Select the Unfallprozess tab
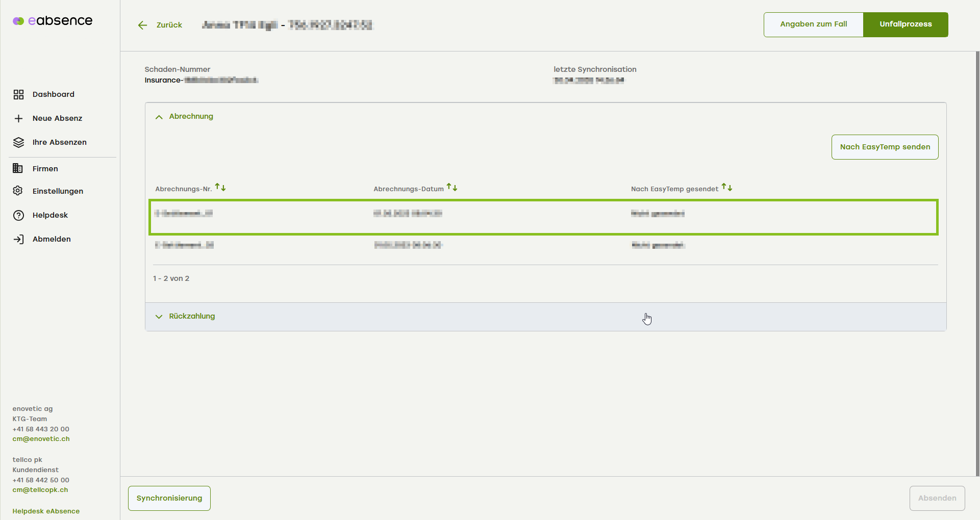Image resolution: width=980 pixels, height=520 pixels. pyautogui.click(x=906, y=24)
